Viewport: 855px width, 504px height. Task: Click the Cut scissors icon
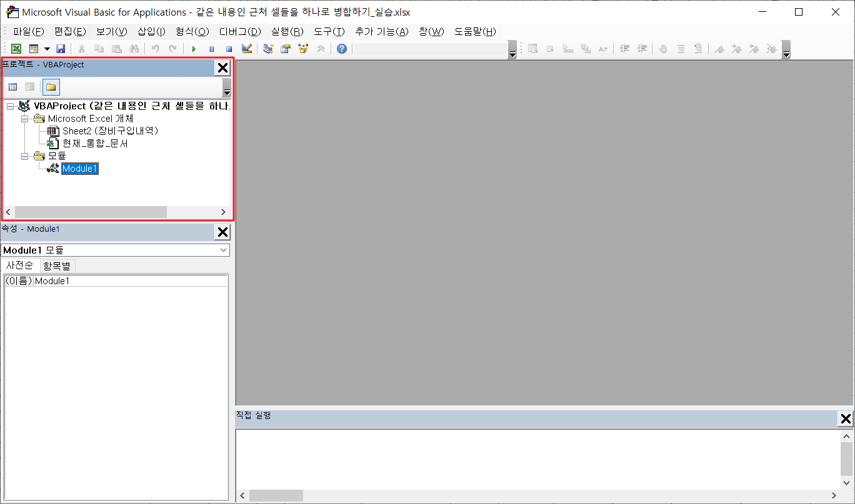coord(81,49)
